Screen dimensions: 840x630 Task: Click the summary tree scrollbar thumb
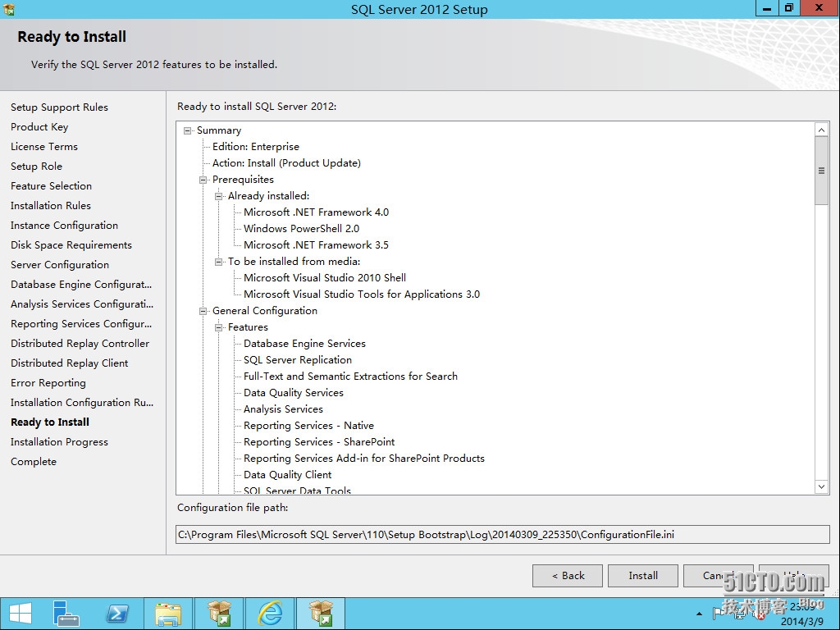click(821, 171)
